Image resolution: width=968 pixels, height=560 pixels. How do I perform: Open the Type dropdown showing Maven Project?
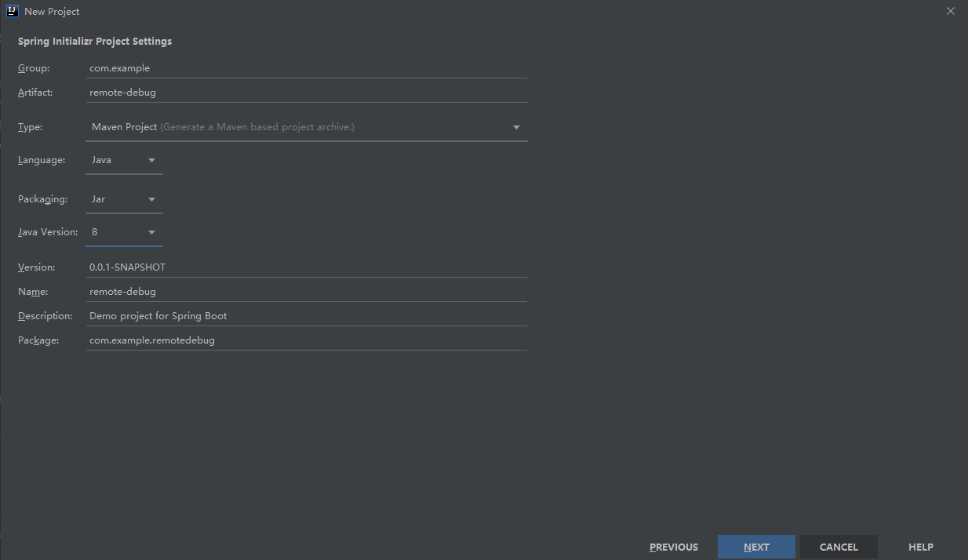click(307, 127)
